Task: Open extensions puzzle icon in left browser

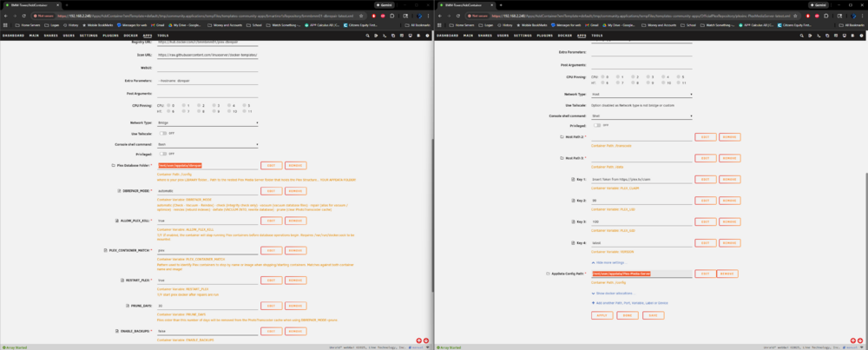Action: (393, 16)
